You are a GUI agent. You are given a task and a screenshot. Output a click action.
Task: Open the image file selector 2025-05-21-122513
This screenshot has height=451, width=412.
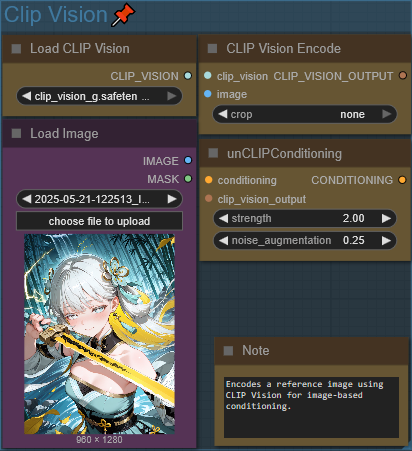(99, 199)
